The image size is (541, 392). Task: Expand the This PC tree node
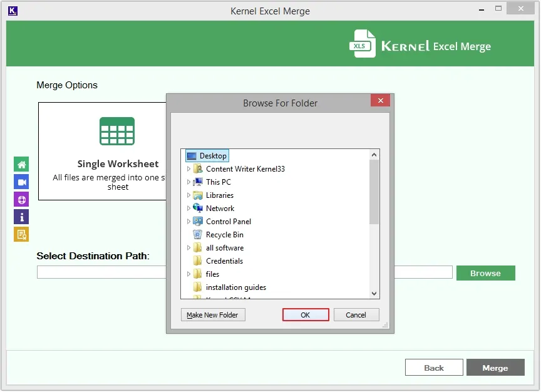(188, 182)
